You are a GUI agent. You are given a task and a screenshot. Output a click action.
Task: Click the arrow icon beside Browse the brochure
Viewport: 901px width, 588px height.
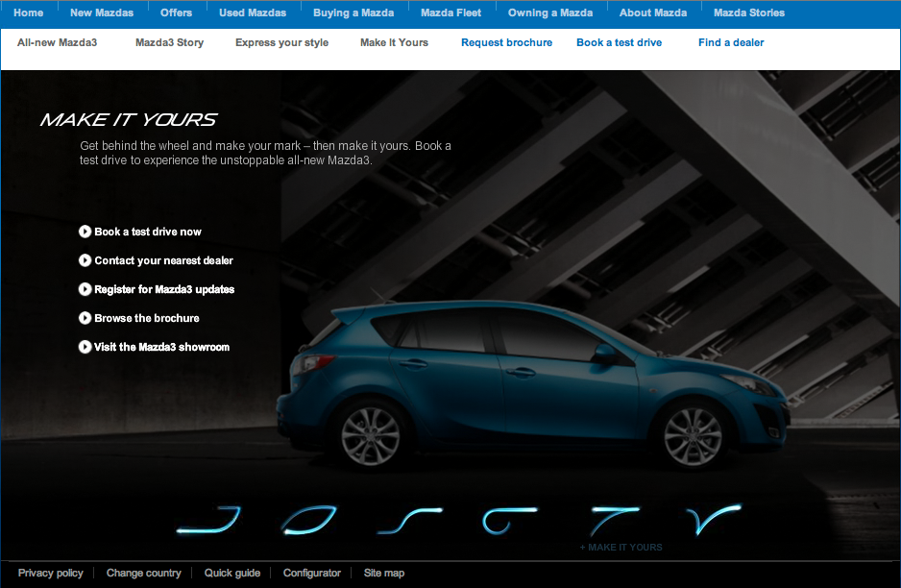[x=85, y=318]
